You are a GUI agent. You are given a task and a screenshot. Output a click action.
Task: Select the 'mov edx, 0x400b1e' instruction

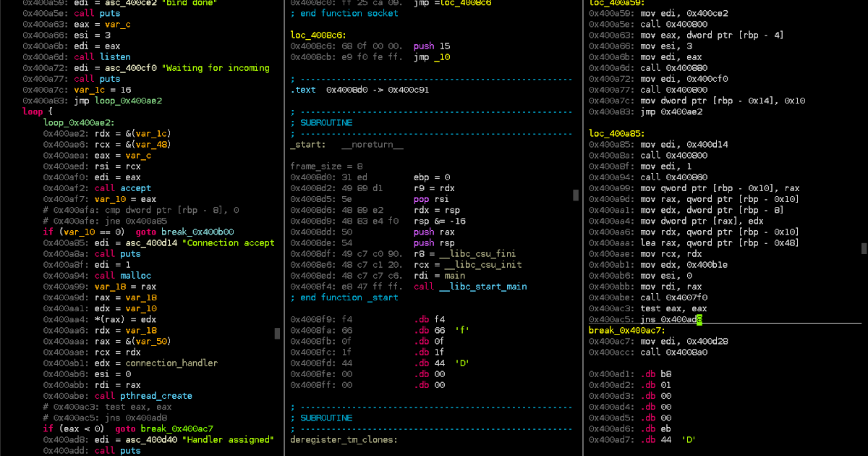pyautogui.click(x=684, y=265)
